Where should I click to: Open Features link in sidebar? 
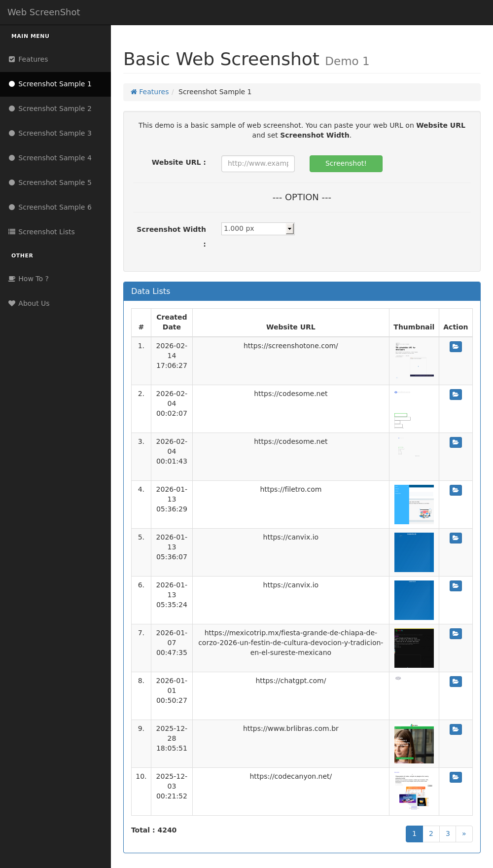click(33, 59)
